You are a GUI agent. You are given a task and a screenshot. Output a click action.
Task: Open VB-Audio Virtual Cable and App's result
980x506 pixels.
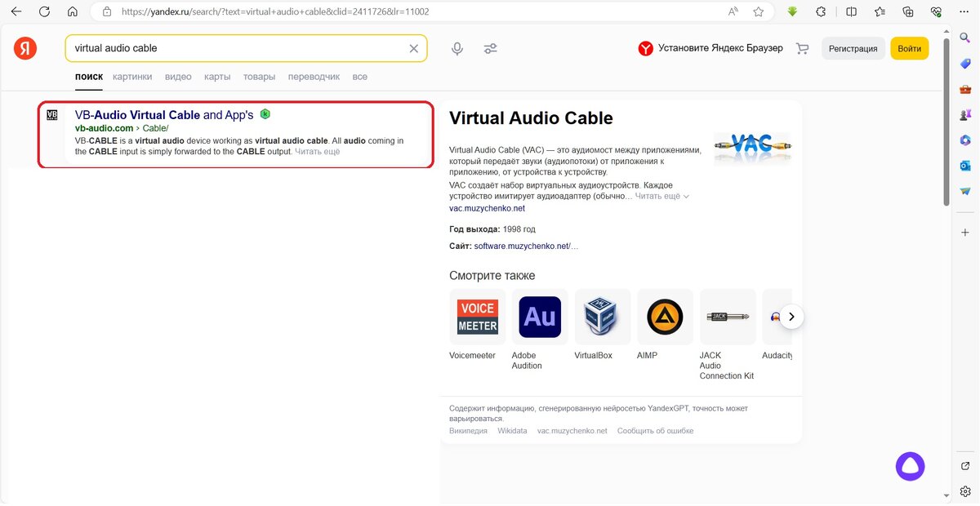pos(164,115)
